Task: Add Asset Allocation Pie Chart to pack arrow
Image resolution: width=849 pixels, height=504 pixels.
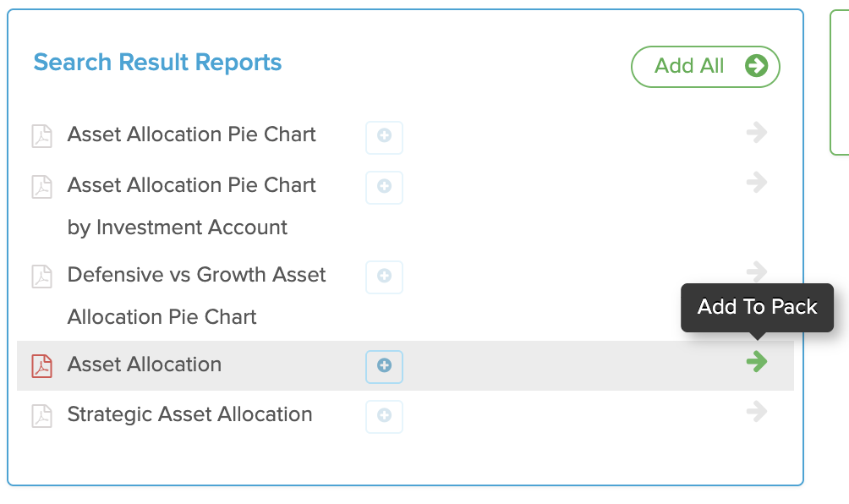Action: [x=757, y=132]
